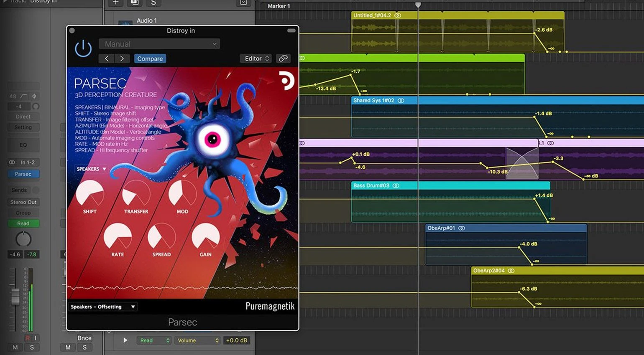Select the Shared Sys 1#02 region
This screenshot has width=644, height=355.
pos(498,117)
